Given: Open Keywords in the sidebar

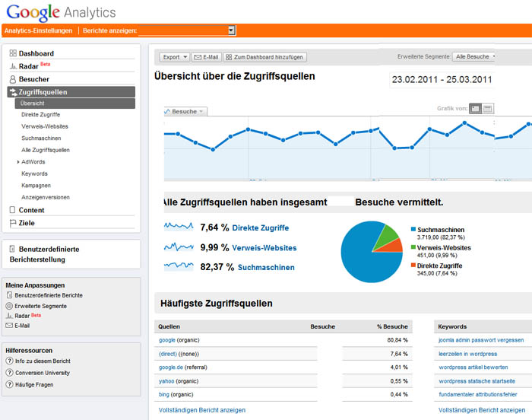Looking at the screenshot, I should click(x=35, y=173).
